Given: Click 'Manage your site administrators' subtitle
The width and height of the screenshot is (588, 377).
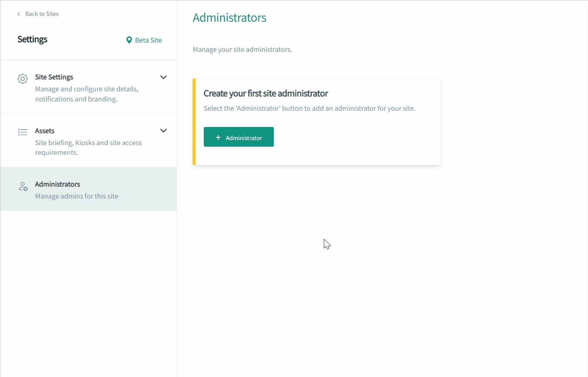Looking at the screenshot, I should 242,50.
